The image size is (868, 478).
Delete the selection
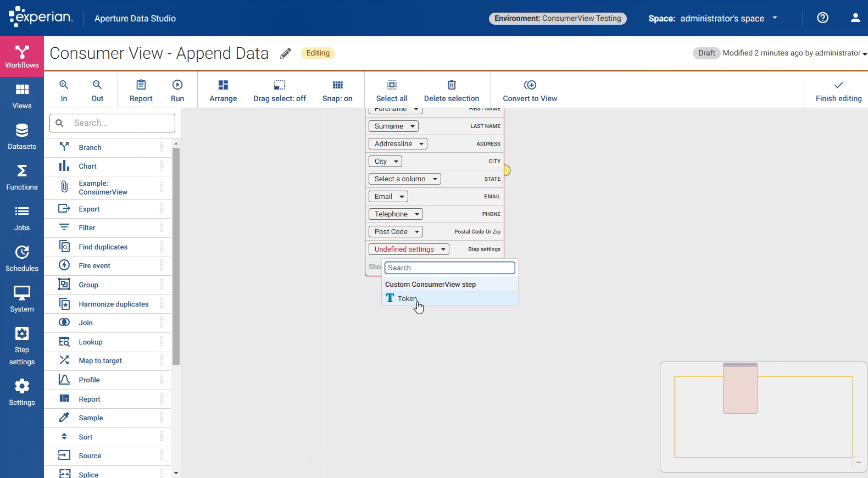[x=452, y=91]
